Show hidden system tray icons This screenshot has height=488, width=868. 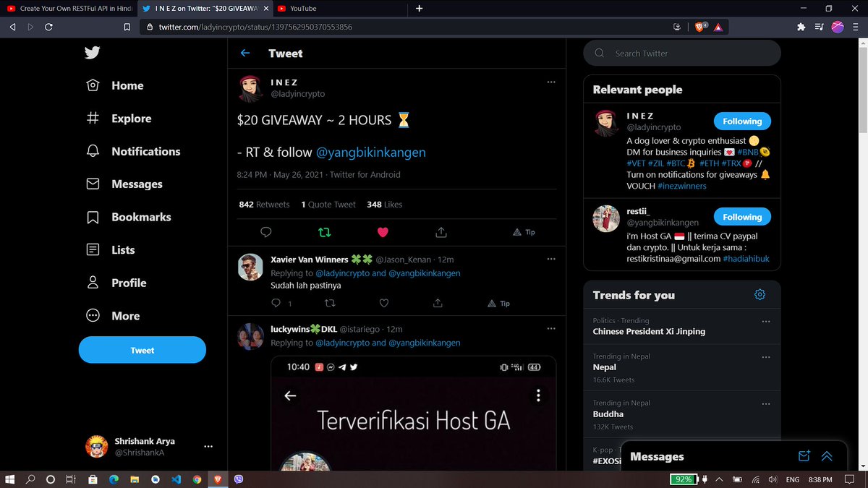(719, 479)
